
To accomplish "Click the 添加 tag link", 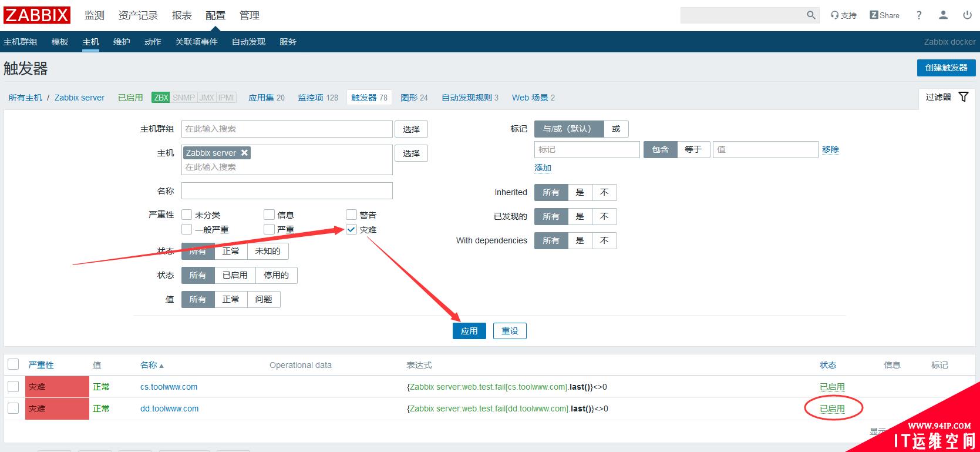I will coord(543,168).
